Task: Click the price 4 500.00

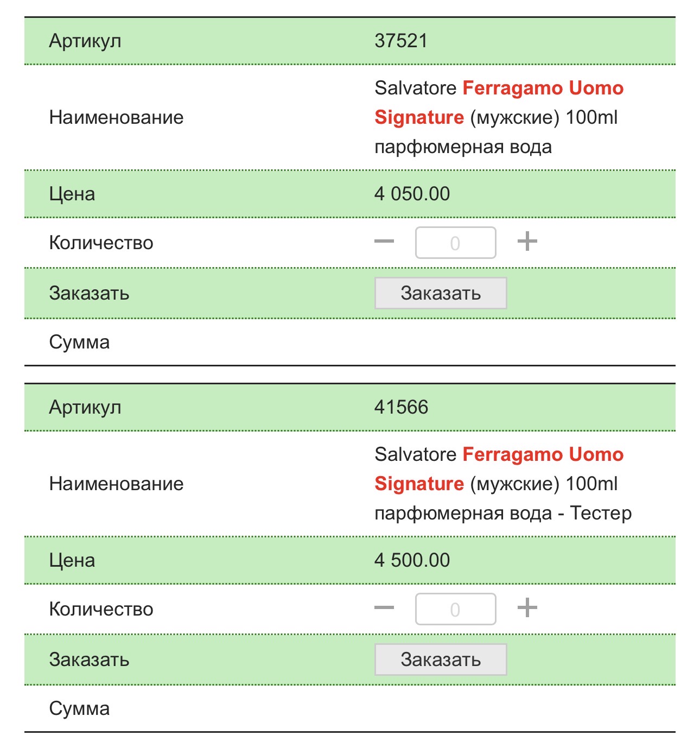Action: [412, 560]
